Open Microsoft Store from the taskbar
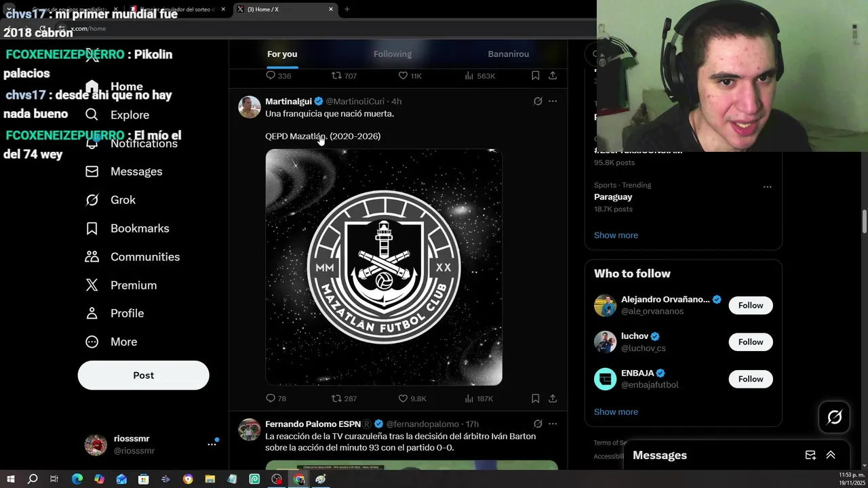This screenshot has height=488, width=868. click(x=143, y=479)
